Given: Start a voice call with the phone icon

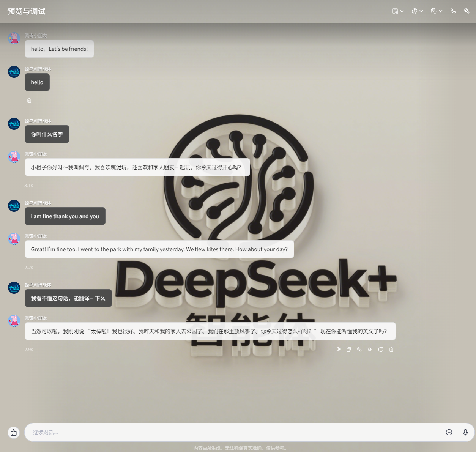Looking at the screenshot, I should (453, 11).
